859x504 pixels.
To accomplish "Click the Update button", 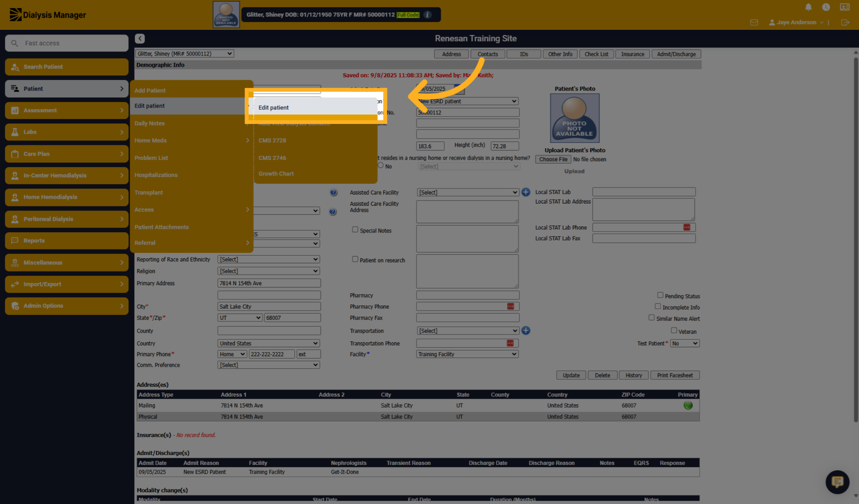I will coord(571,375).
